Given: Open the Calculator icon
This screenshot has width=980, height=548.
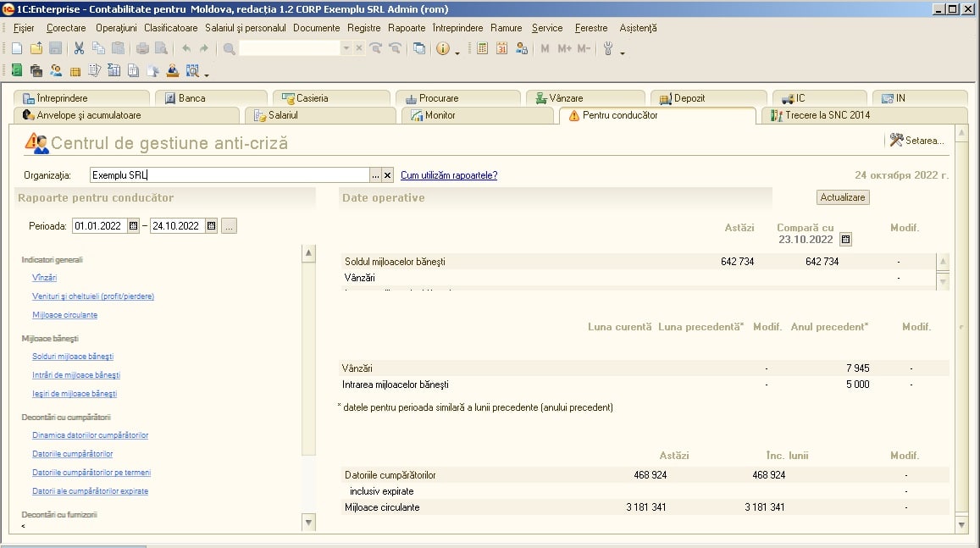Looking at the screenshot, I should point(482,48).
